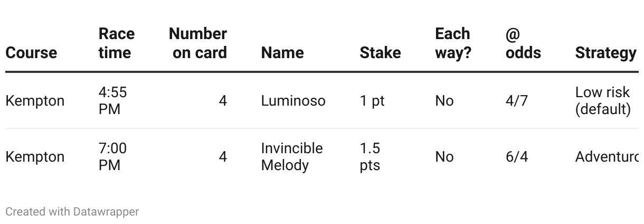Select the Each way? column header
The image size is (644, 224).
point(453,43)
